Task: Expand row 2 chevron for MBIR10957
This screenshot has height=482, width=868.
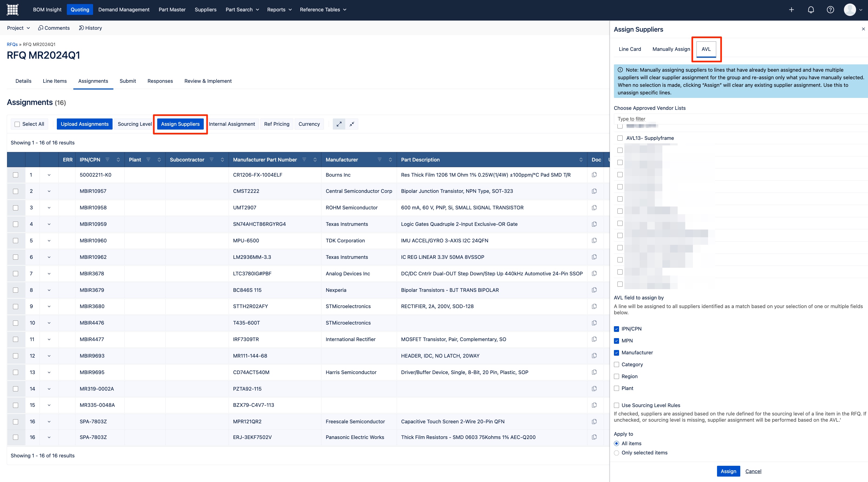Action: click(x=49, y=191)
